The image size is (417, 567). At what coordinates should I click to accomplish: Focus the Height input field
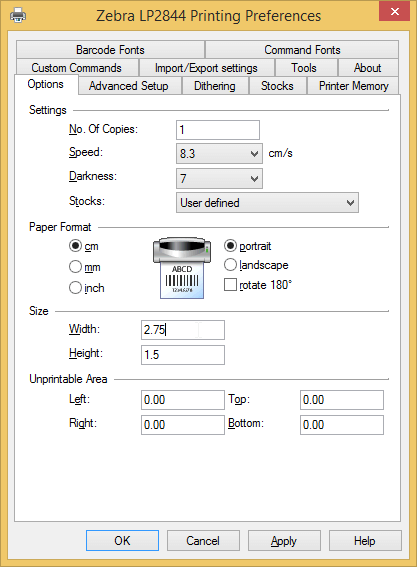tap(183, 355)
